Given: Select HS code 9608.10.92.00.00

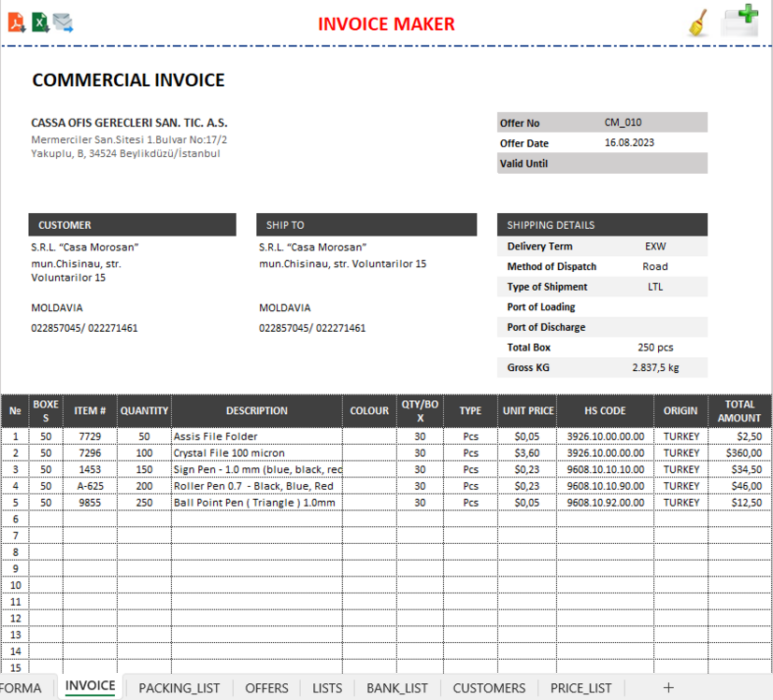Looking at the screenshot, I should point(605,502).
